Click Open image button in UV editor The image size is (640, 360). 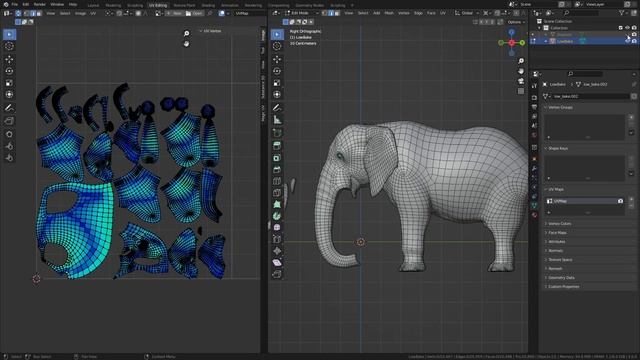click(194, 13)
